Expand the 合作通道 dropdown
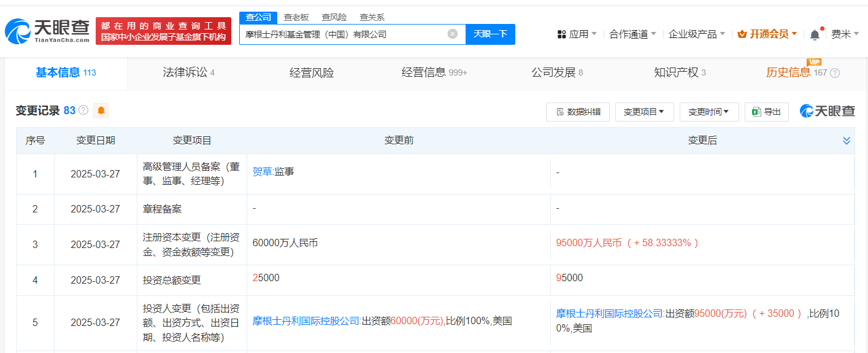This screenshot has width=868, height=353. 632,34
